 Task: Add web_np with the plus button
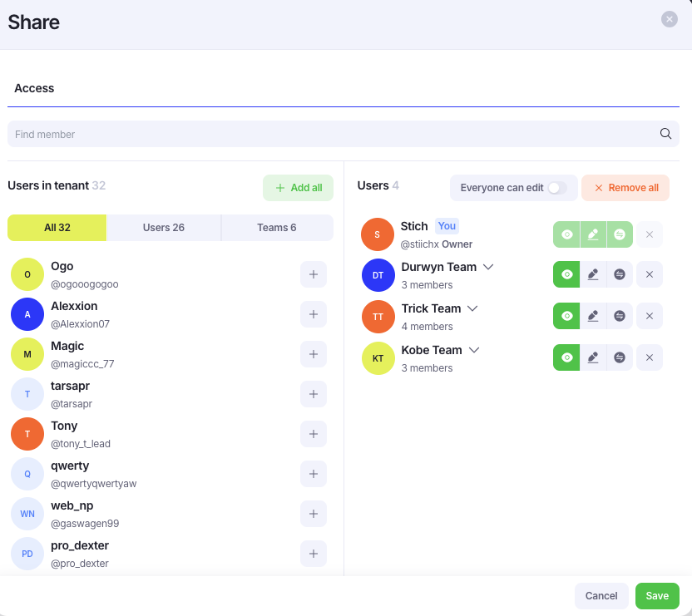point(314,514)
